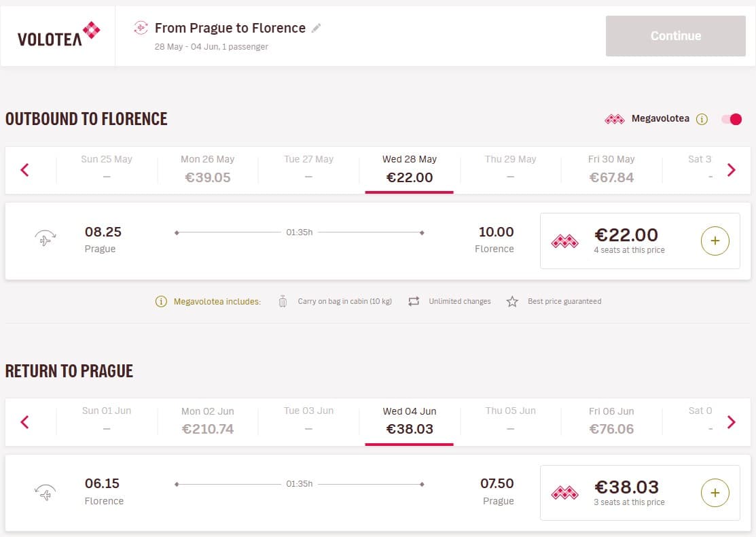756x537 pixels.
Task: Choose the Fri 06 Jun return date
Action: 611,421
